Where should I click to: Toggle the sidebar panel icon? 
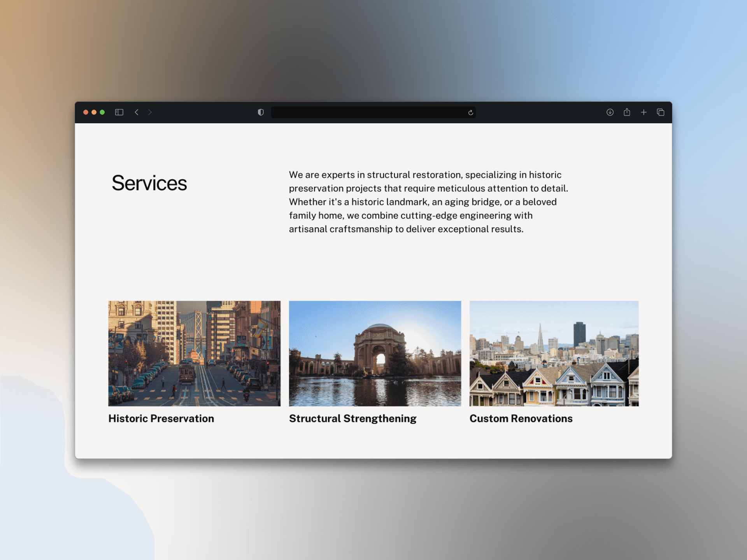[119, 112]
